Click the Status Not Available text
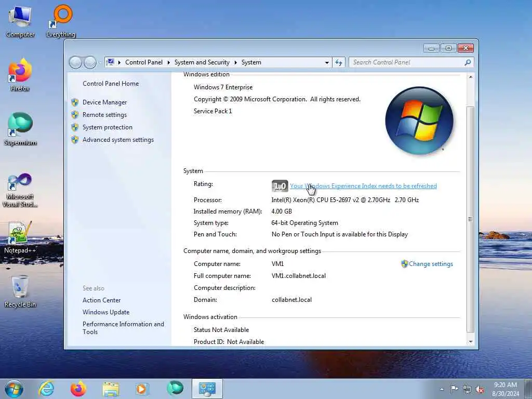Viewport: 532px width, 399px height. (221, 330)
